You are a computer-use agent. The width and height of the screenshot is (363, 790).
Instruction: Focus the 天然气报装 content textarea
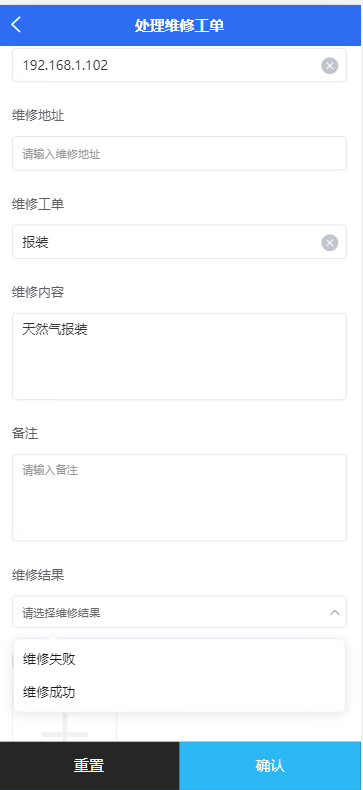(179, 357)
